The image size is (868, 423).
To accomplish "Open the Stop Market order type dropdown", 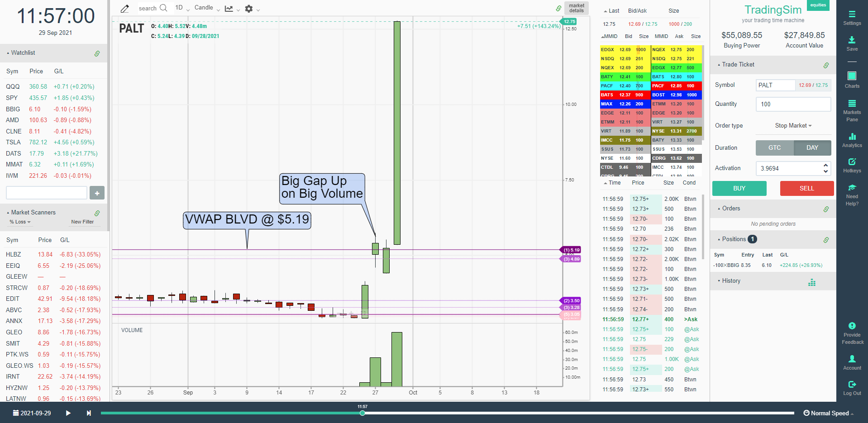I will click(x=792, y=125).
